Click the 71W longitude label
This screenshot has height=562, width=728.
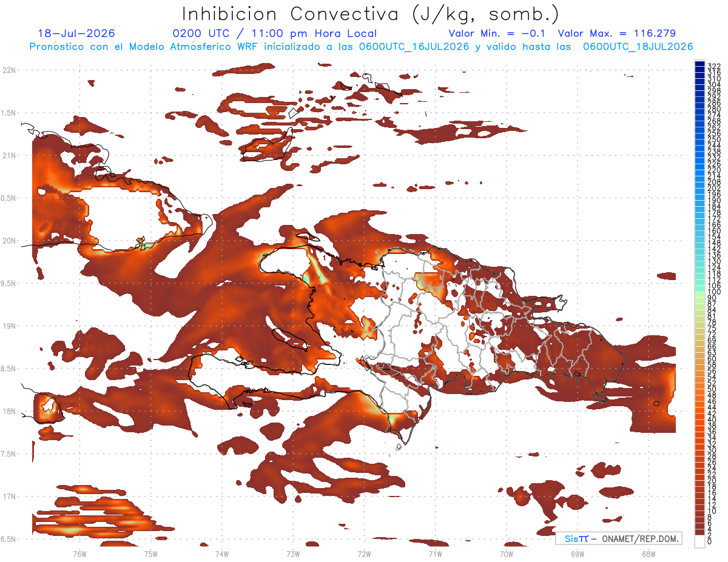point(435,554)
